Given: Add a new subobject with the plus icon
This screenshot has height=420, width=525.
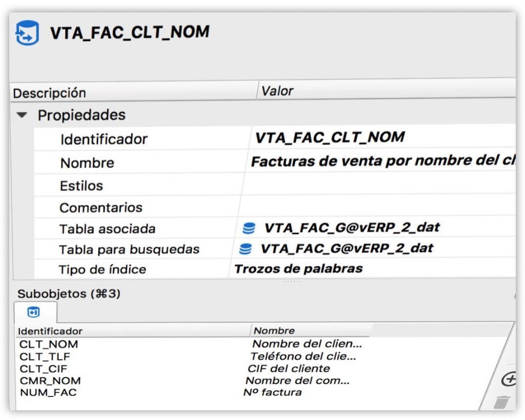Looking at the screenshot, I should coord(509,380).
